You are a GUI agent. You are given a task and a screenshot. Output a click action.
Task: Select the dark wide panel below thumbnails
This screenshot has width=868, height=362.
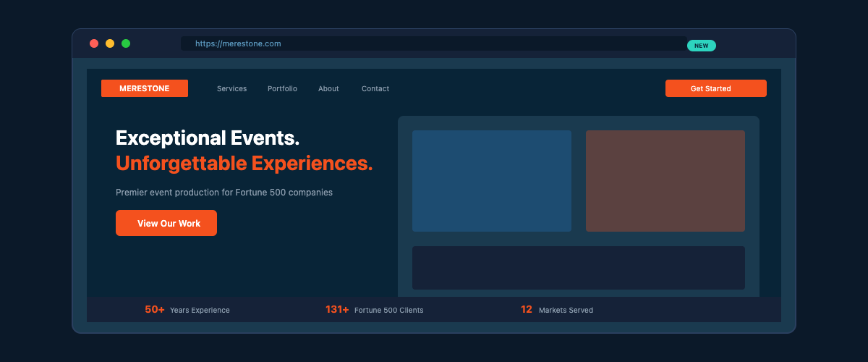579,268
